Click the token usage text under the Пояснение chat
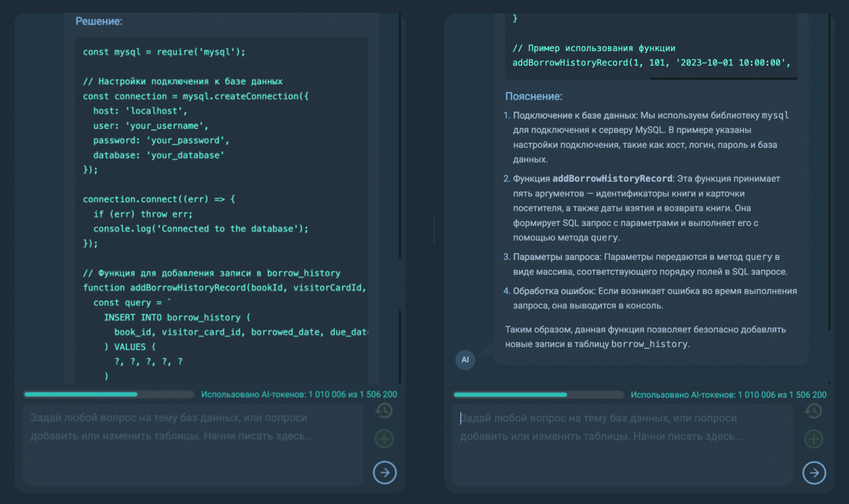The height and width of the screenshot is (504, 849). (x=728, y=395)
